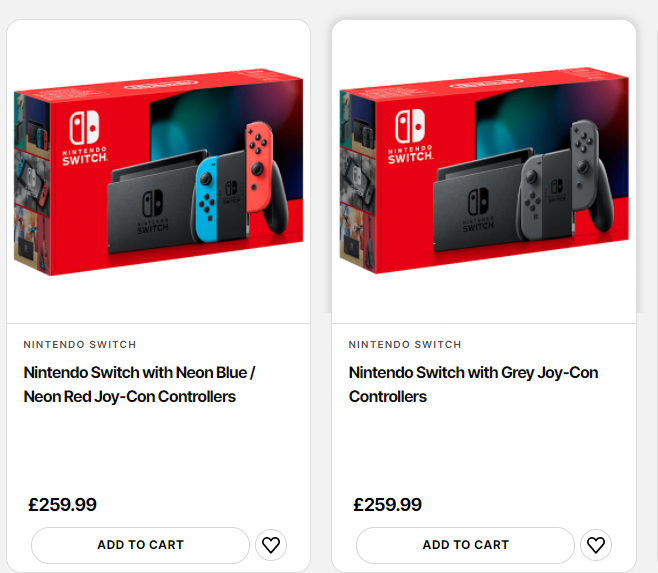Click the £259.99 price on the Grey Switch card
This screenshot has height=573, width=658.
coord(388,505)
